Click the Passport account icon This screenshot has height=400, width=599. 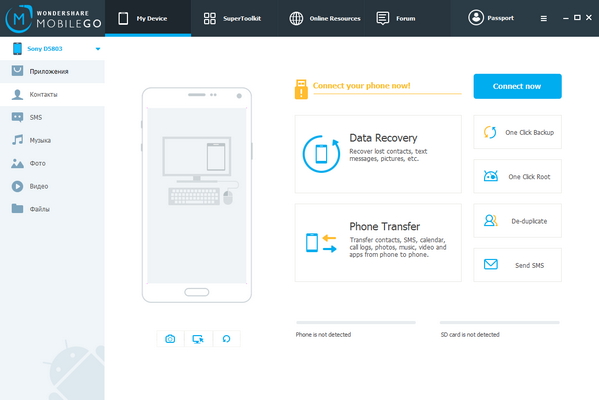click(x=476, y=18)
